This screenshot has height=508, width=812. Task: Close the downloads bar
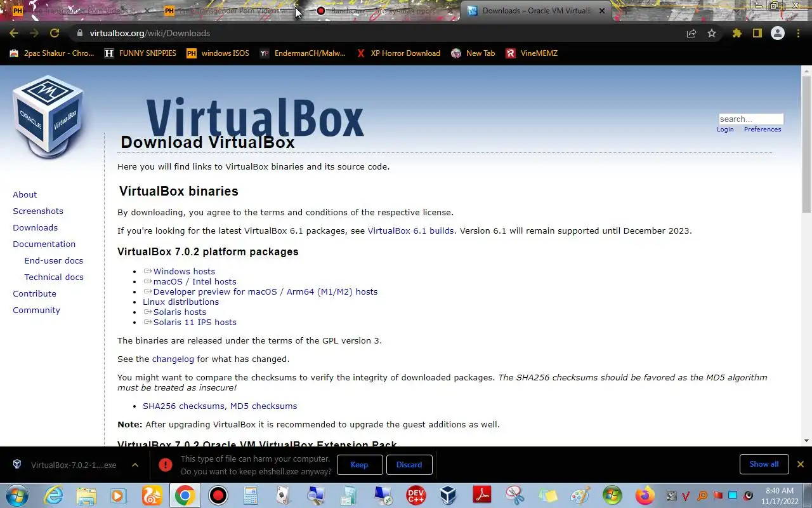(801, 464)
